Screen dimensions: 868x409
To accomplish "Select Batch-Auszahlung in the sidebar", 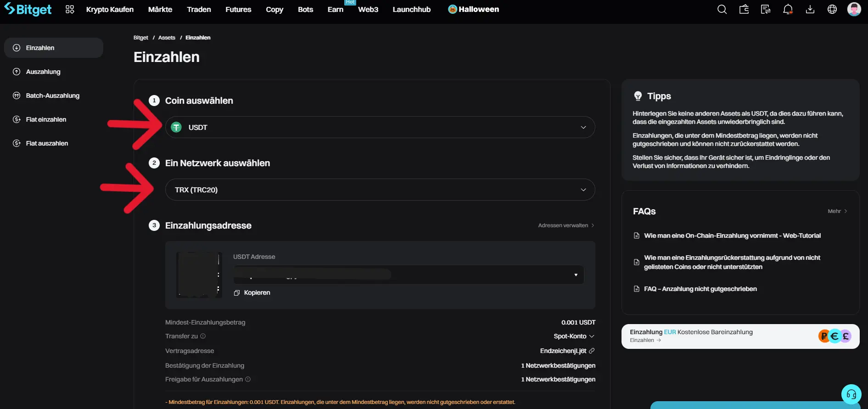I will tap(54, 95).
